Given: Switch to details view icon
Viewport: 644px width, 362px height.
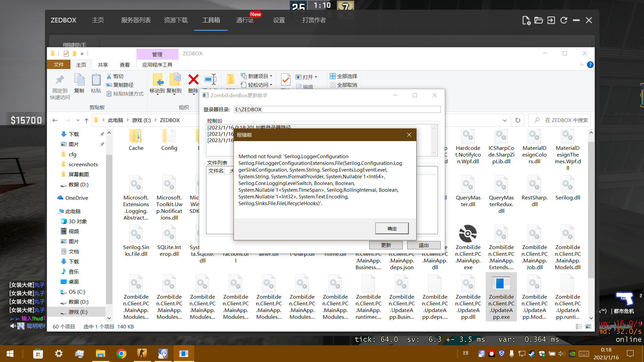Looking at the screenshot, I should point(579,326).
